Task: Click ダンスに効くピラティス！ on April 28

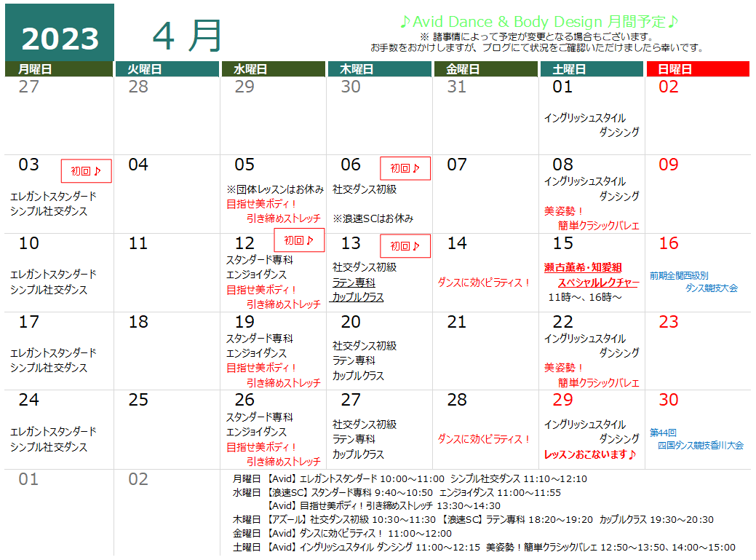Action: pyautogui.click(x=484, y=439)
